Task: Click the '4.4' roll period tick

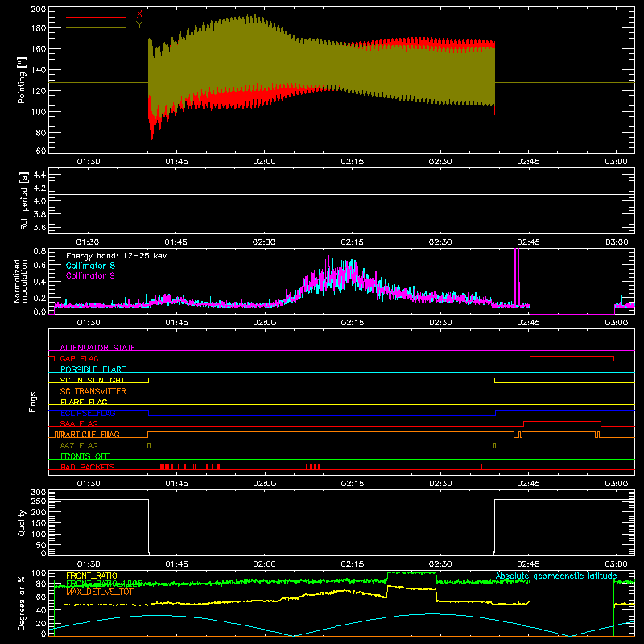Action: pos(39,175)
